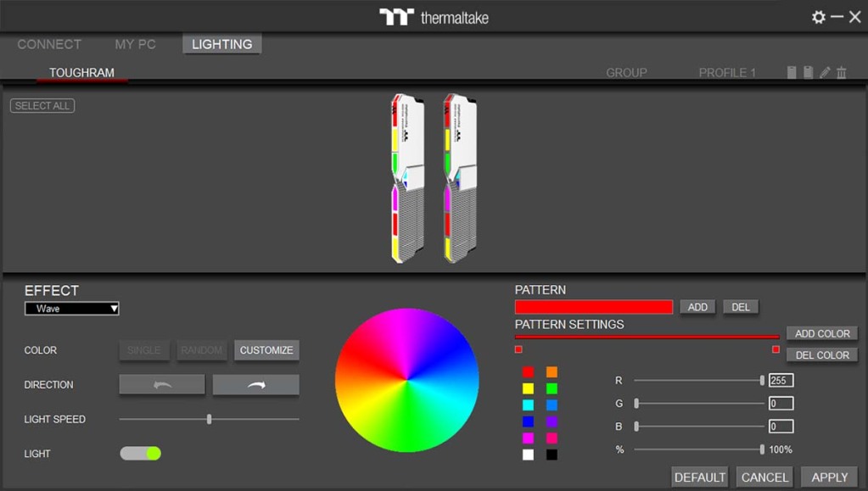Screen dimensions: 868x491
Task: Switch to the CONNECT tab
Action: (x=49, y=44)
